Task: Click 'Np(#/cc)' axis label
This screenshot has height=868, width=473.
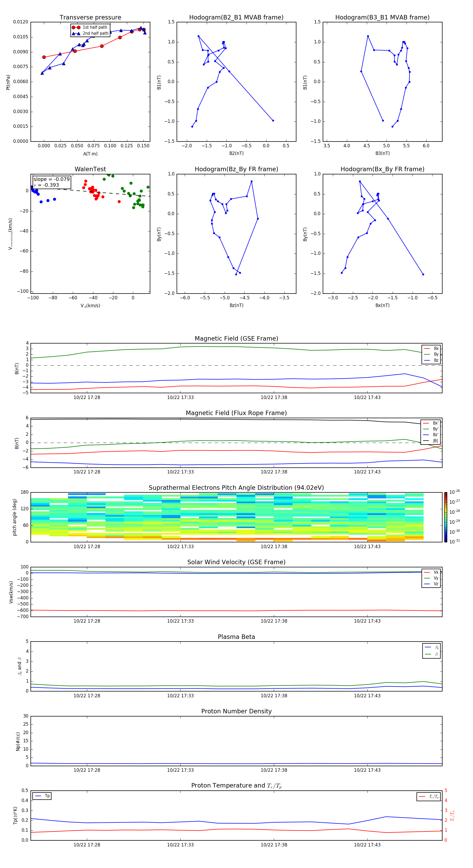Action: coord(18,741)
